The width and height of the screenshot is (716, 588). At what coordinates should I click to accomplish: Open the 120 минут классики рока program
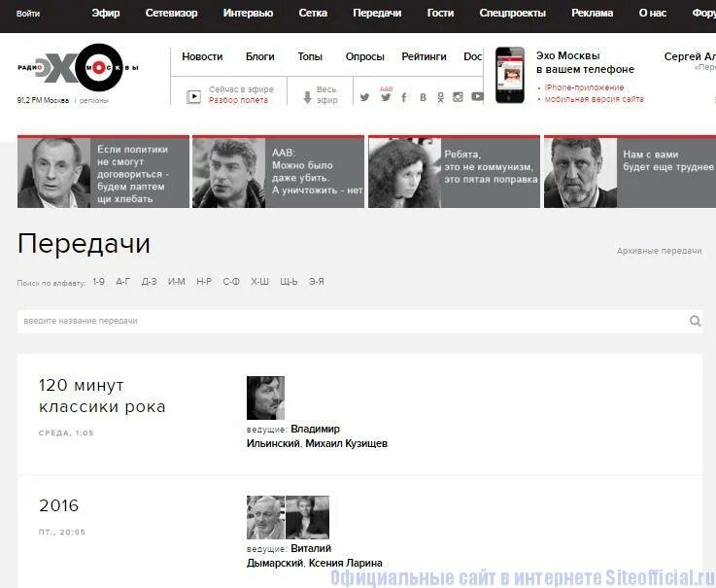(x=102, y=396)
